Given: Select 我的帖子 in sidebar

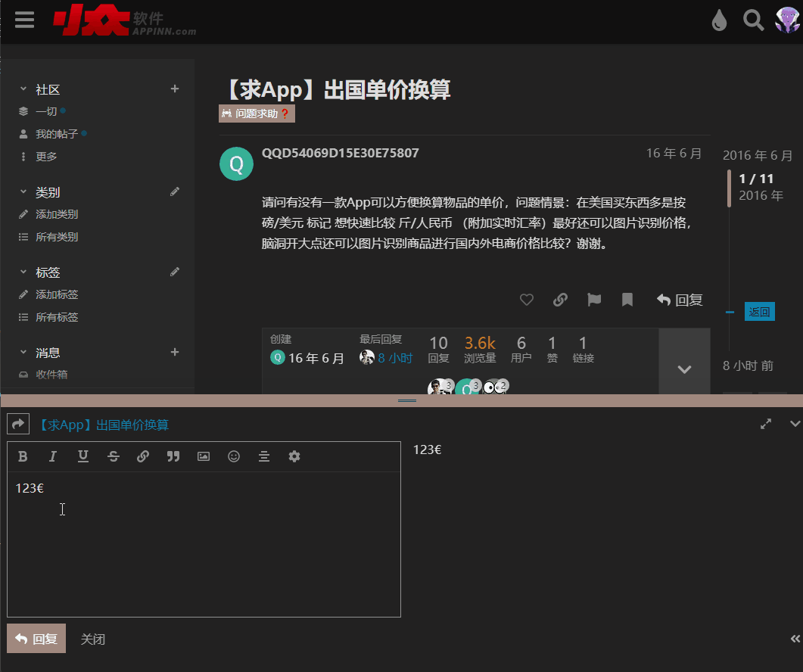Looking at the screenshot, I should (57, 134).
